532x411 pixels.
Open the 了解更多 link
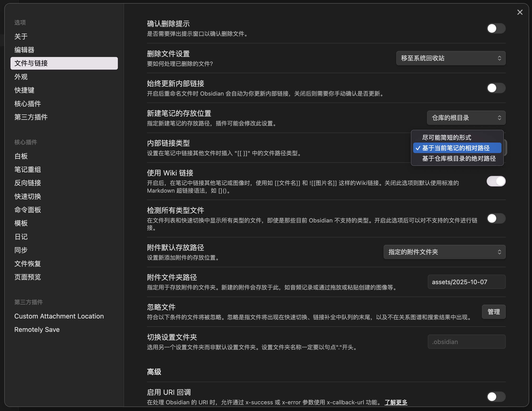pyautogui.click(x=396, y=402)
